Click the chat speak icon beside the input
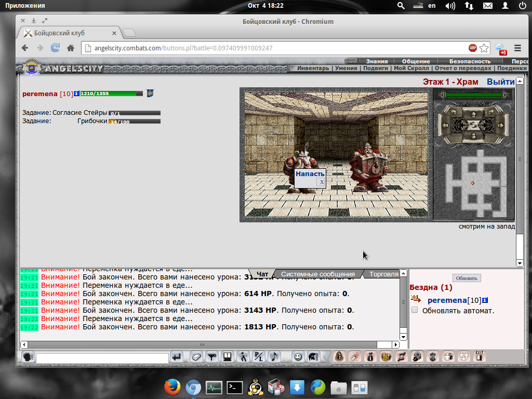Image resolution: width=532 pixels, height=399 pixels. [x=28, y=357]
